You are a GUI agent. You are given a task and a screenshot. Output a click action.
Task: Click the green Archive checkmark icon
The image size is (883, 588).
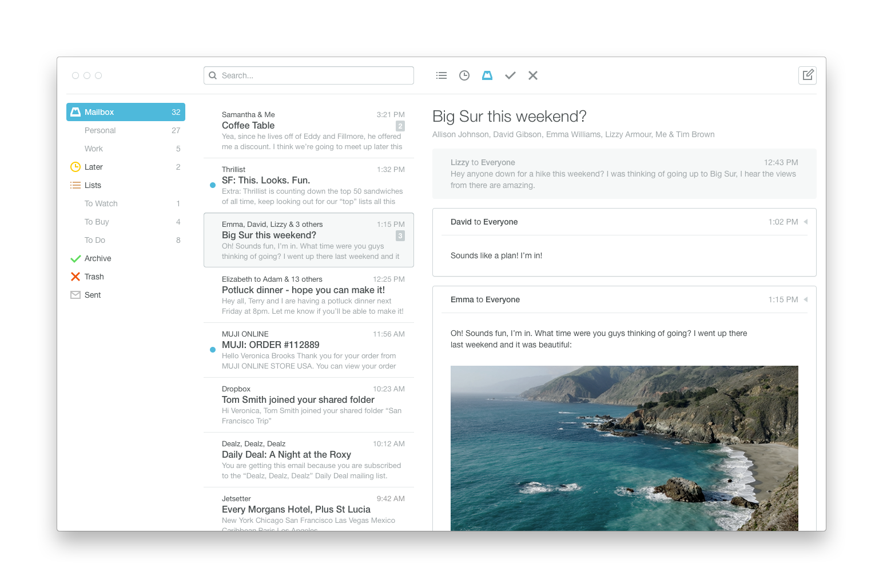[x=75, y=258]
